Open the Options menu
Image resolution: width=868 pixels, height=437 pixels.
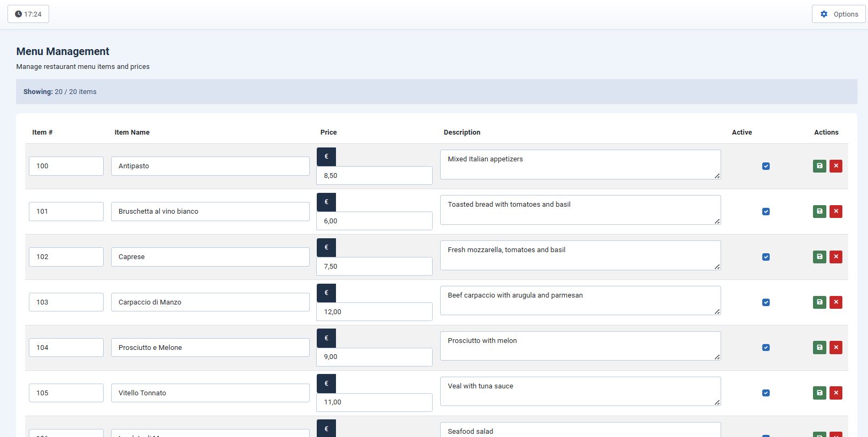click(x=839, y=14)
